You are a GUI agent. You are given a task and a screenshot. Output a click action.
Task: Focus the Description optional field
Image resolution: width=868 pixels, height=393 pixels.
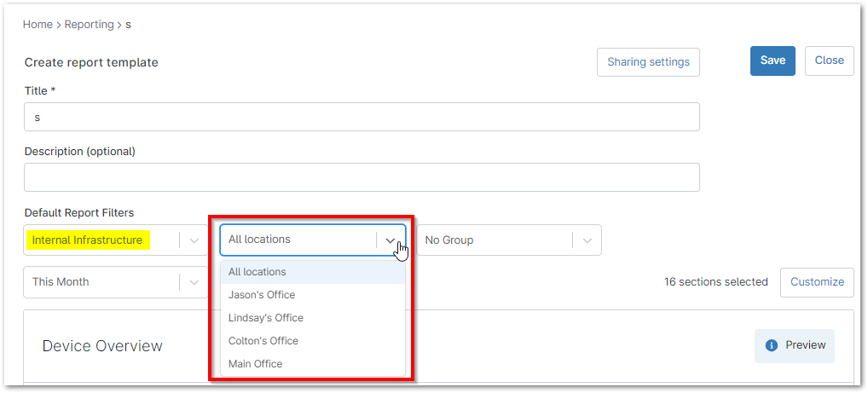click(362, 177)
